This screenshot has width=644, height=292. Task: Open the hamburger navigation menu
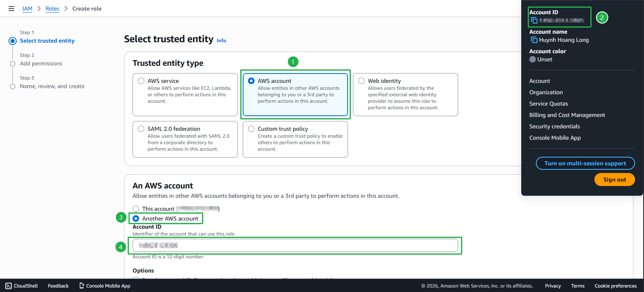(11, 9)
